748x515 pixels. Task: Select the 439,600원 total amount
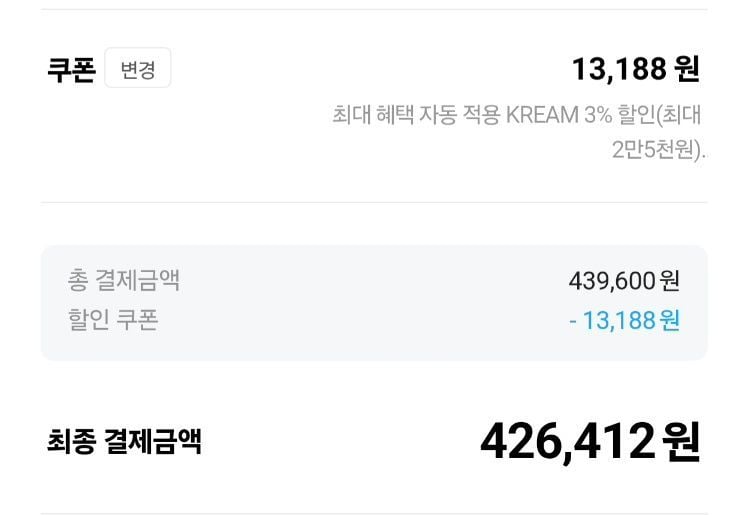[624, 281]
